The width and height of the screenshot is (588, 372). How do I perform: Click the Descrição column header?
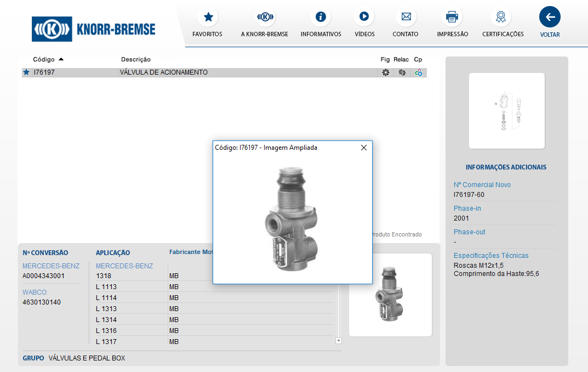136,59
